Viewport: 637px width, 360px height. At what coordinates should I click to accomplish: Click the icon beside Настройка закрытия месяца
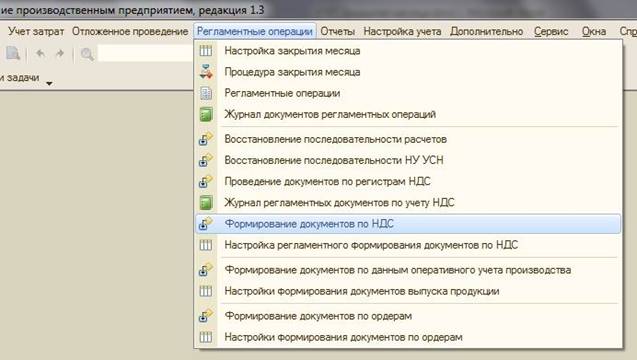206,51
